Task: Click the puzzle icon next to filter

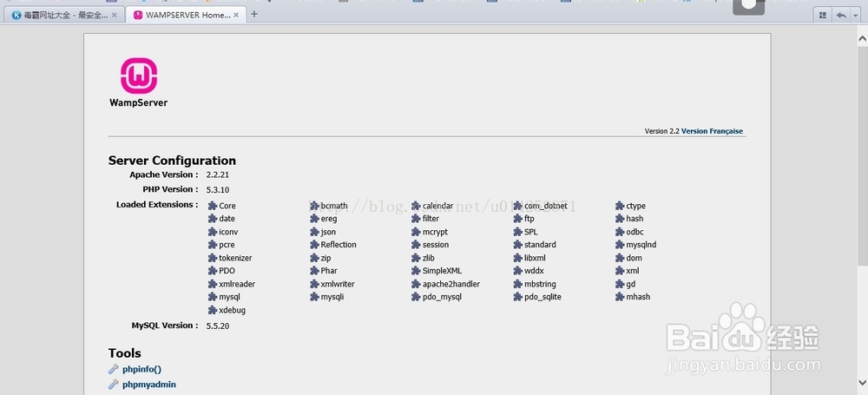Action: pos(417,219)
